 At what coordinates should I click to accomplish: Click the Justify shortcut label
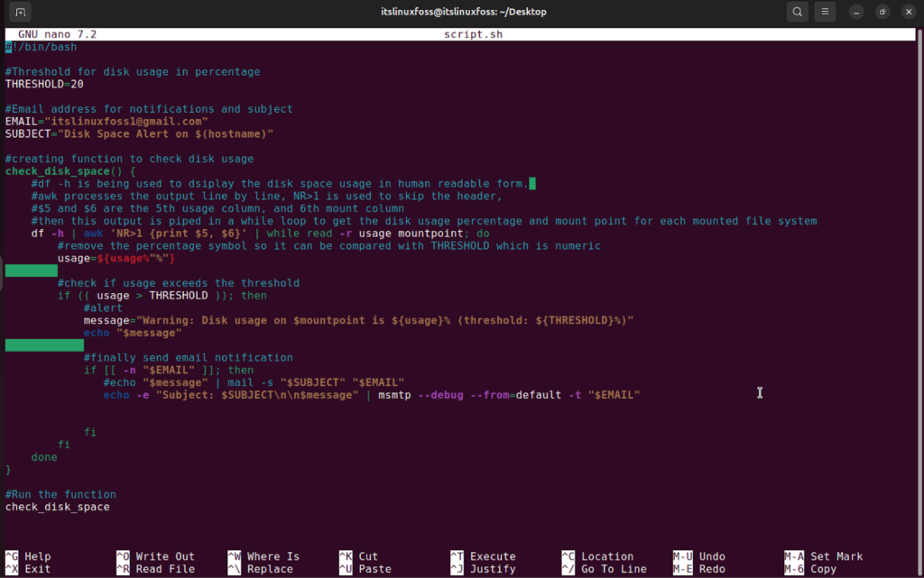[484, 569]
